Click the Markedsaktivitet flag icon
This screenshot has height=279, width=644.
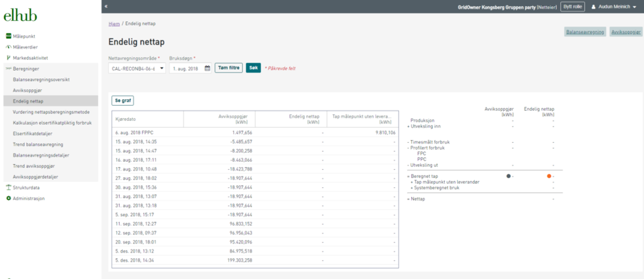tap(9, 58)
